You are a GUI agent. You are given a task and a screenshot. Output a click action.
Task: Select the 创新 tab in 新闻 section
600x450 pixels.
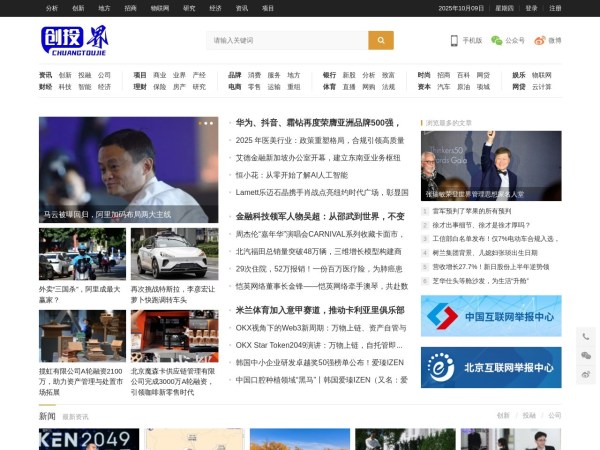tap(503, 415)
